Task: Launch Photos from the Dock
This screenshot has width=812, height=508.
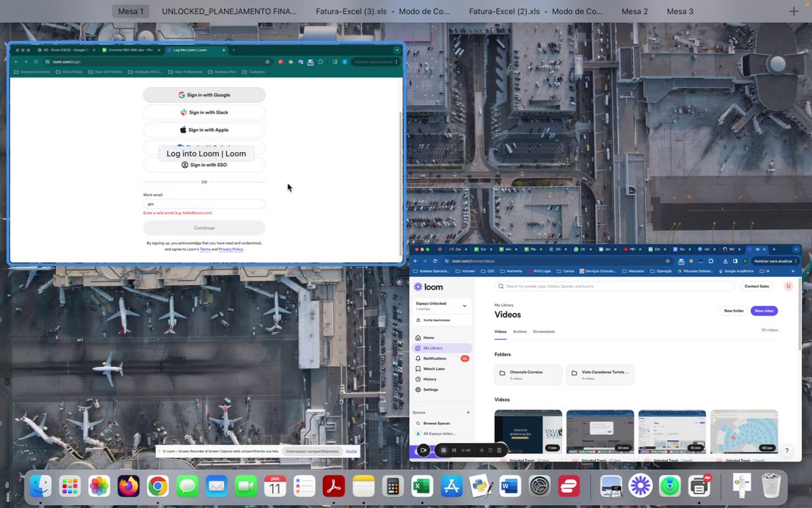Action: pos(99,486)
